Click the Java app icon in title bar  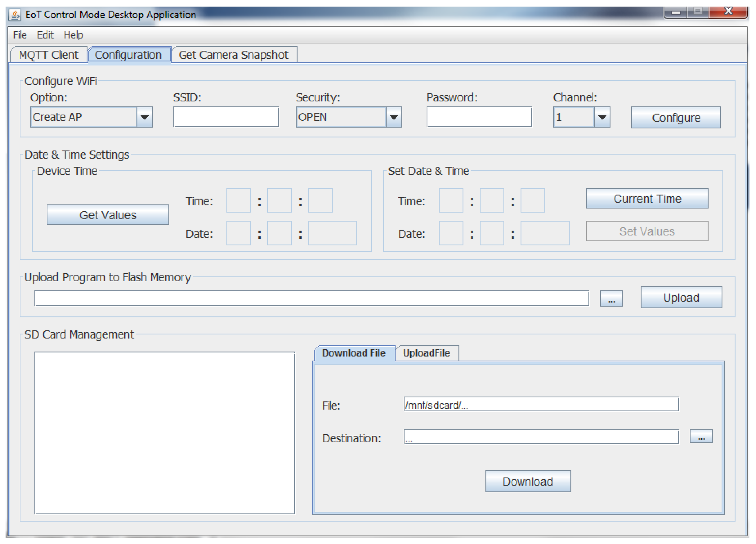point(15,15)
